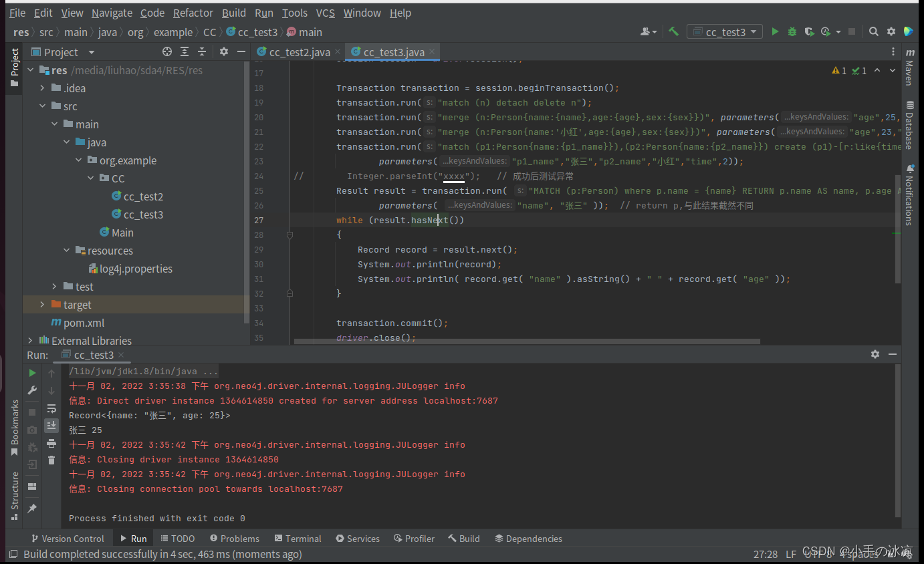The height and width of the screenshot is (564, 924).
Task: Switch to cc_test2.java editor tab
Action: tap(300, 51)
